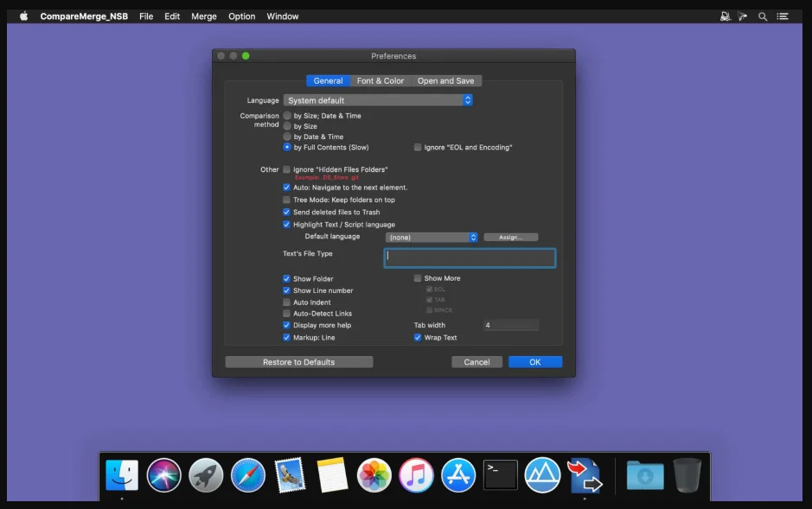This screenshot has height=509, width=812.
Task: Select comparison by Size only
Action: [x=287, y=126]
